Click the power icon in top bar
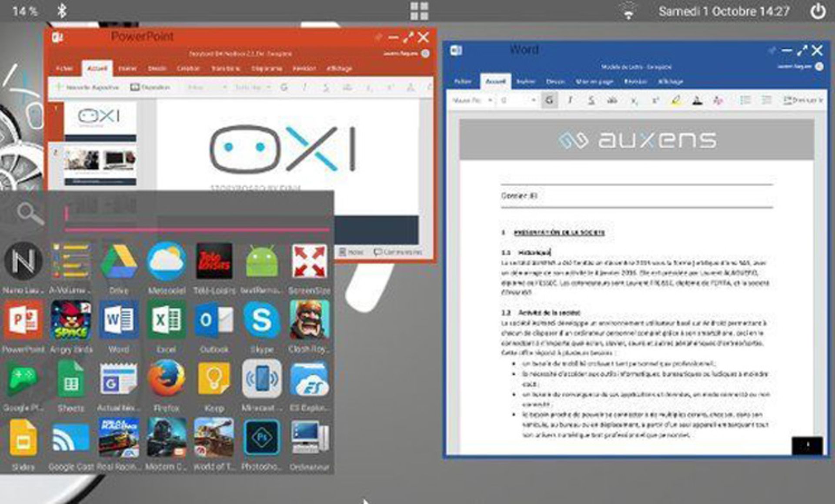 point(818,11)
